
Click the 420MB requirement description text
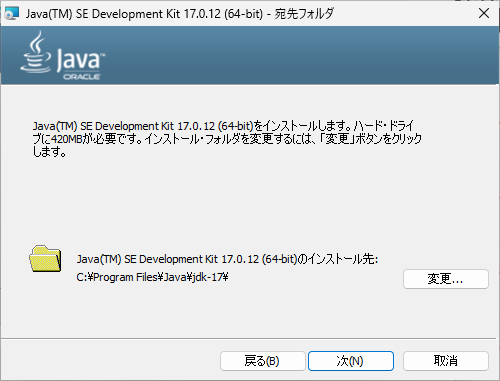pyautogui.click(x=227, y=139)
